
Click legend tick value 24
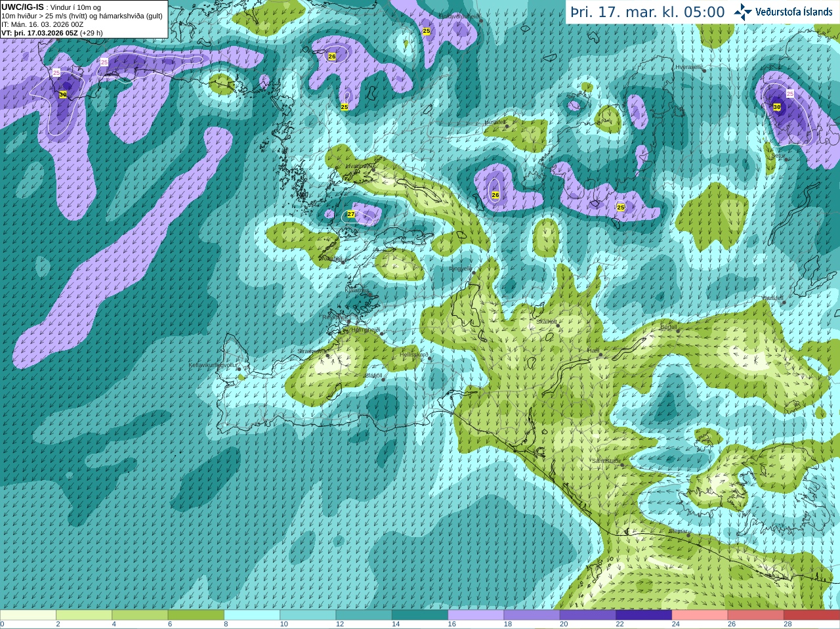click(x=676, y=624)
